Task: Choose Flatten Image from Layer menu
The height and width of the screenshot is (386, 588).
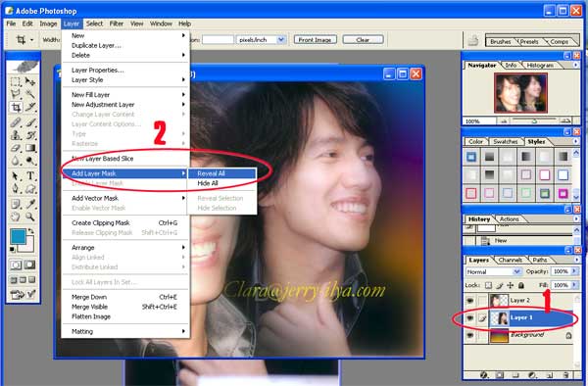Action: pyautogui.click(x=125, y=316)
